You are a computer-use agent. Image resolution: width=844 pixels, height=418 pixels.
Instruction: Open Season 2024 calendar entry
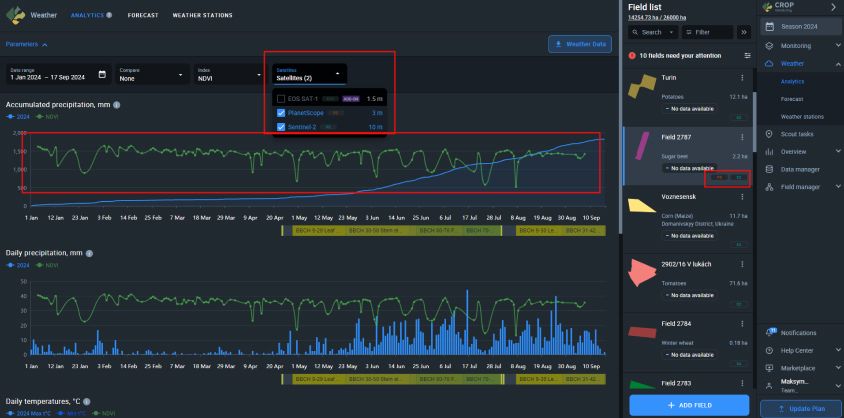click(x=799, y=26)
